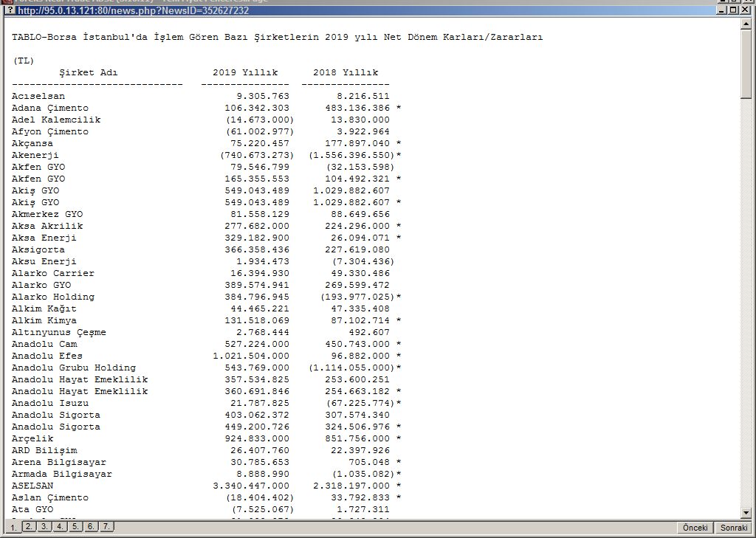Go forward with the Sonraki button
Screen dimensions: 756x538
pos(734,528)
